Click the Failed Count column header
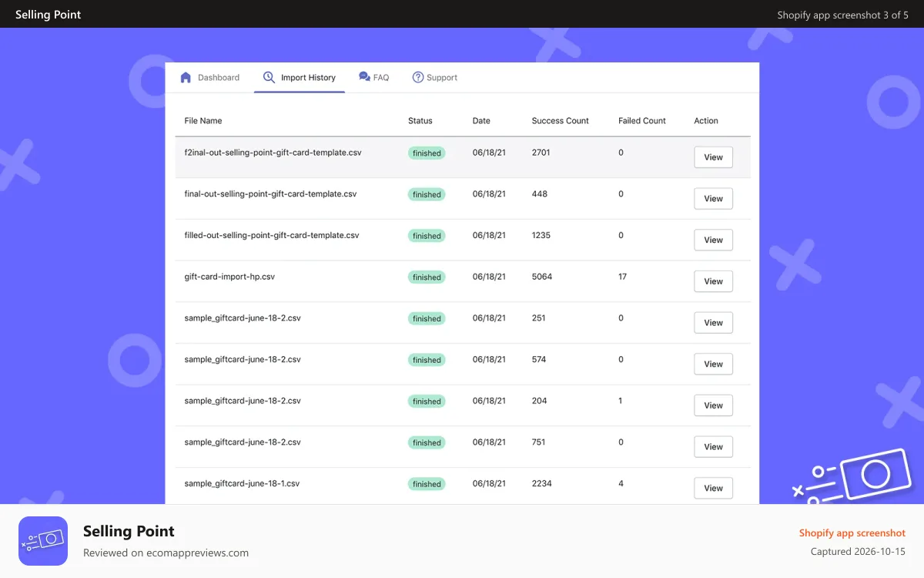The height and width of the screenshot is (578, 924). (x=642, y=121)
